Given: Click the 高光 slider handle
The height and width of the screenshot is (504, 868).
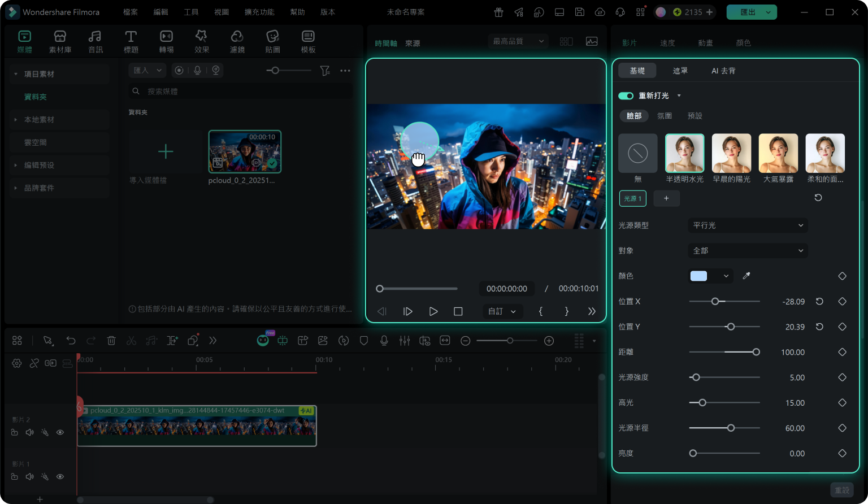Looking at the screenshot, I should [x=702, y=403].
